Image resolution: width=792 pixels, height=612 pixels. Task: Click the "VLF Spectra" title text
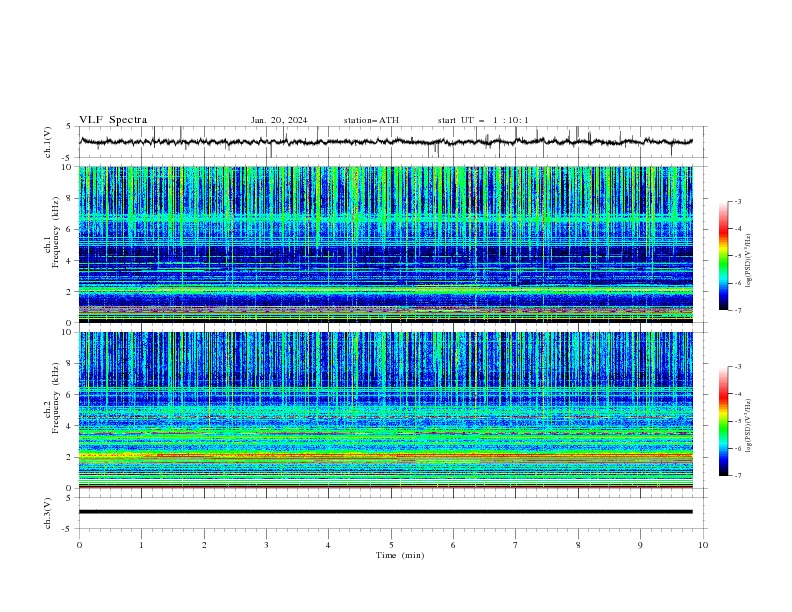(x=113, y=120)
